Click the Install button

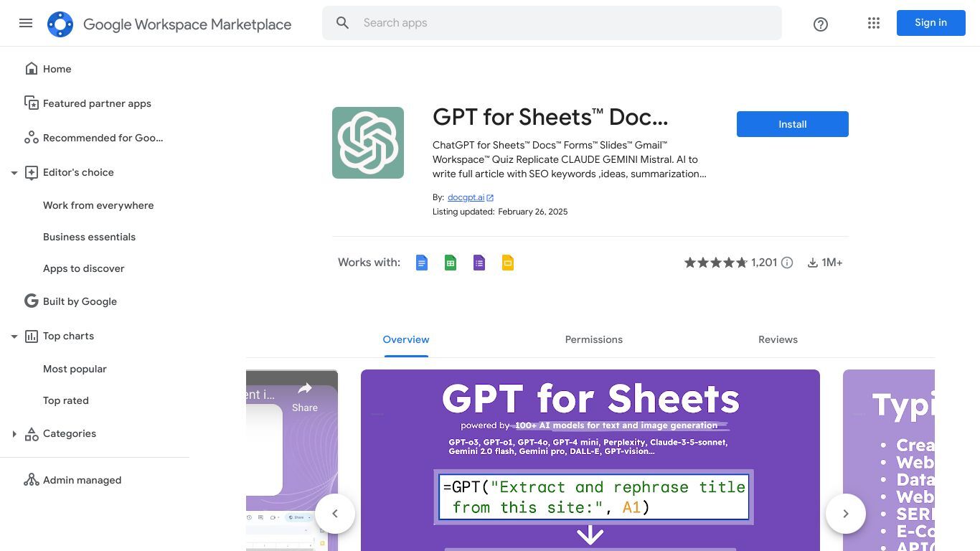click(x=793, y=124)
